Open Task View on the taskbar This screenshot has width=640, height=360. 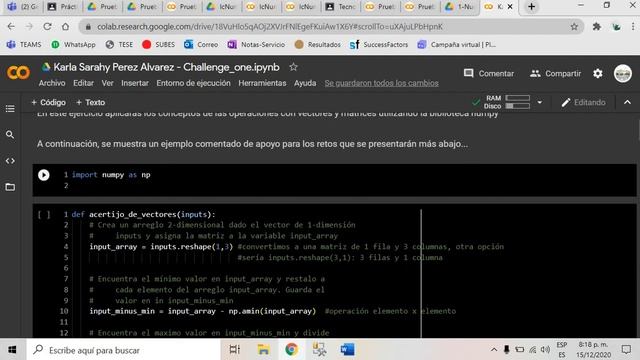click(x=235, y=350)
